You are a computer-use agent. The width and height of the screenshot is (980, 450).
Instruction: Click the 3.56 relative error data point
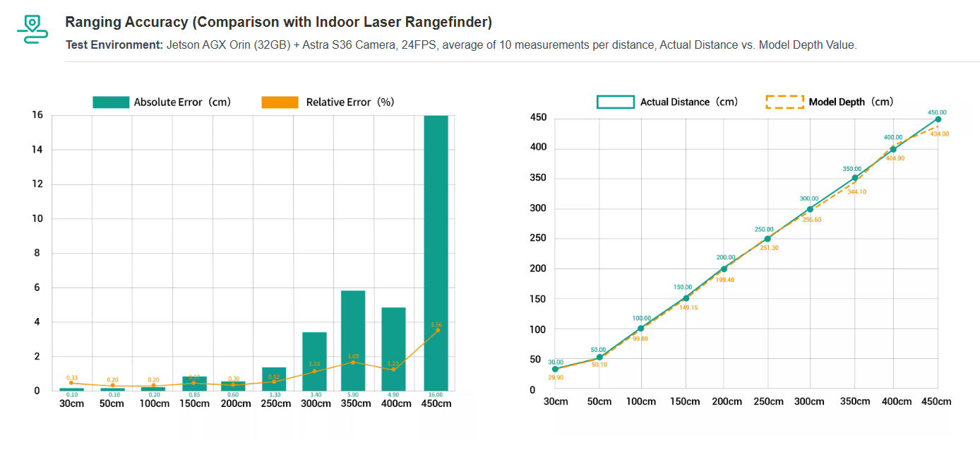(x=438, y=330)
